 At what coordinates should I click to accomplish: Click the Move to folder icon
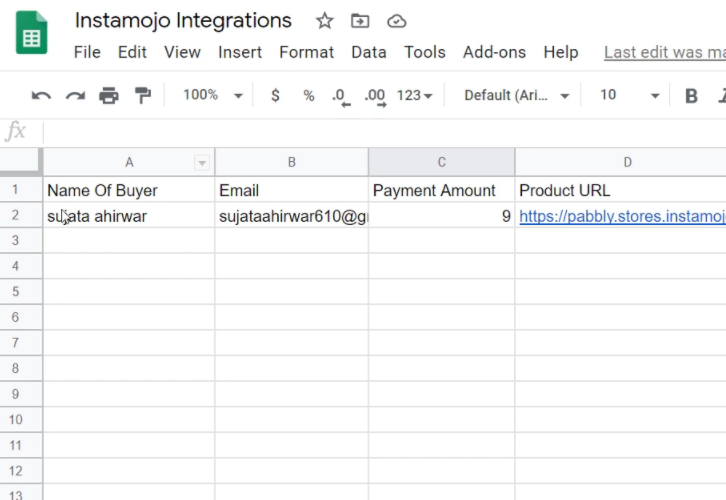[x=360, y=21]
